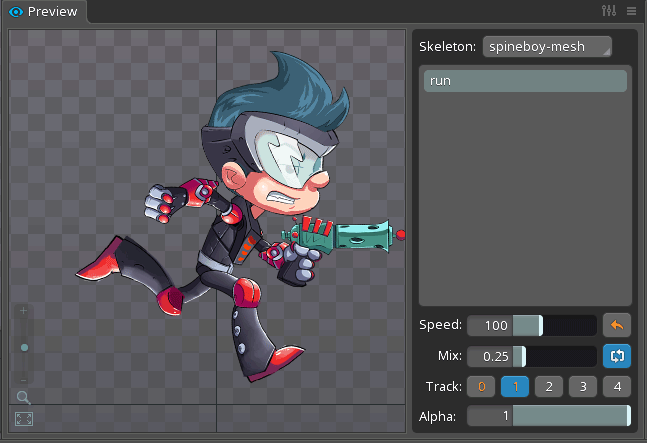Click the zoom in plus icon in viewport
The height and width of the screenshot is (443, 647).
point(24,311)
